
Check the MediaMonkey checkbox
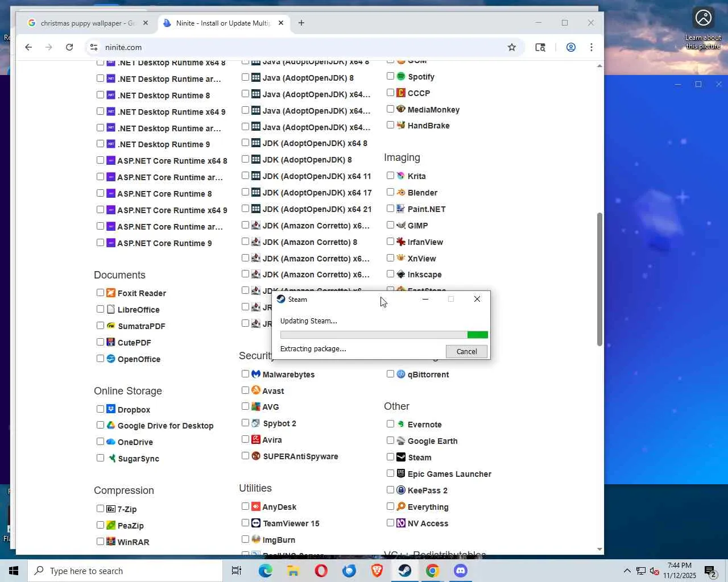[x=390, y=109]
